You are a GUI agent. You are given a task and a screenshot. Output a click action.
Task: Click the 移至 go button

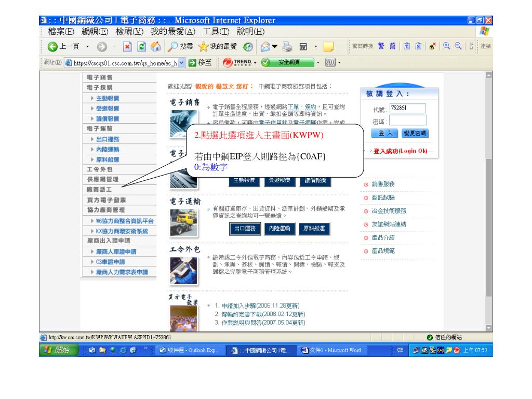tap(200, 62)
